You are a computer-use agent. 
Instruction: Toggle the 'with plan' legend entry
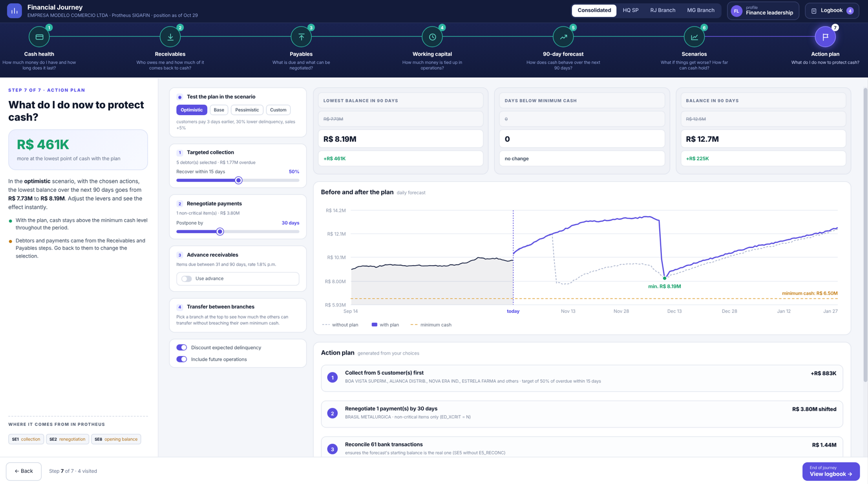[x=385, y=325]
